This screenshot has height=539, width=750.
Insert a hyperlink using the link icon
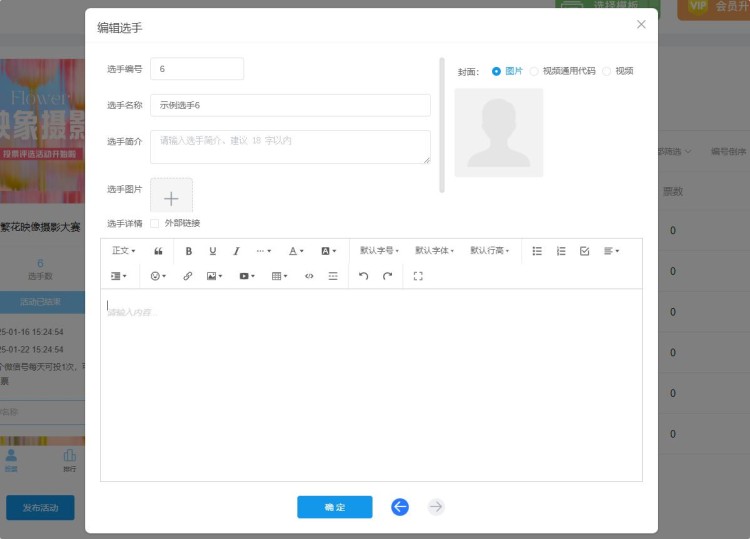(188, 276)
